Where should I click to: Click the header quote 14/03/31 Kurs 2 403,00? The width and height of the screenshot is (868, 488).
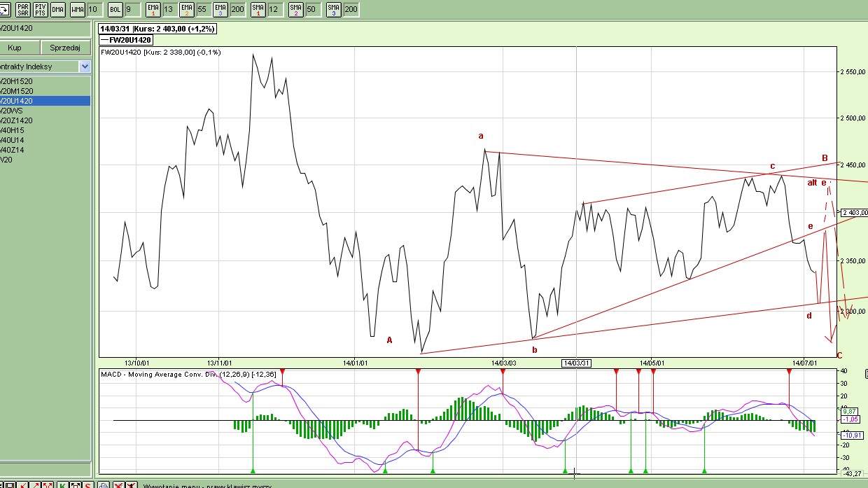tap(157, 29)
